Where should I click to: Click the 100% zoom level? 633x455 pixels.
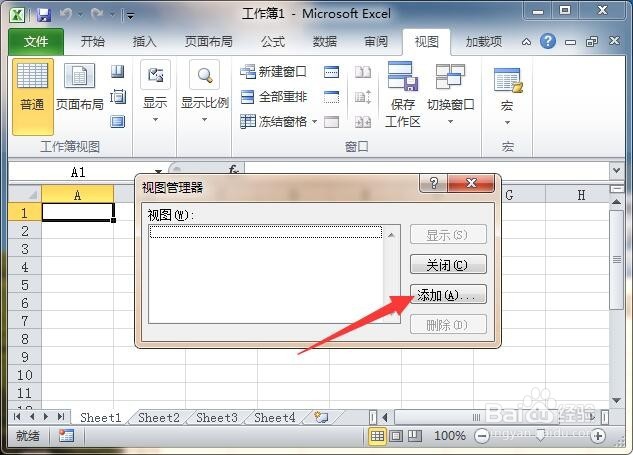click(450, 436)
